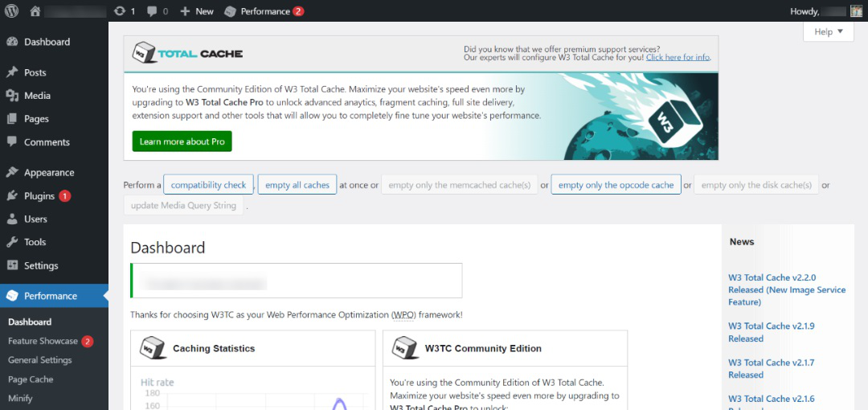
Task: Open W3 Total Cache v2.1.7 Released link
Action: click(x=771, y=368)
